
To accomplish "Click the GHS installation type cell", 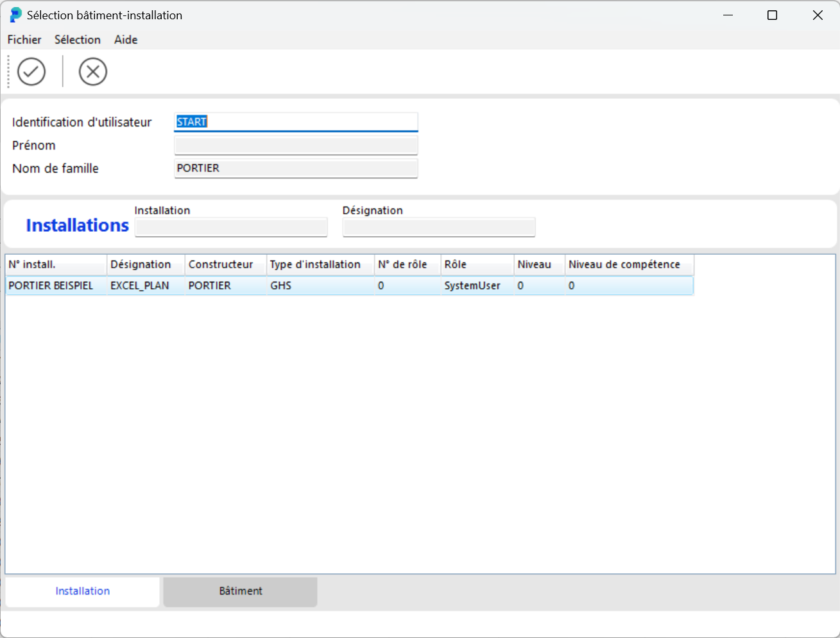I will (320, 286).
